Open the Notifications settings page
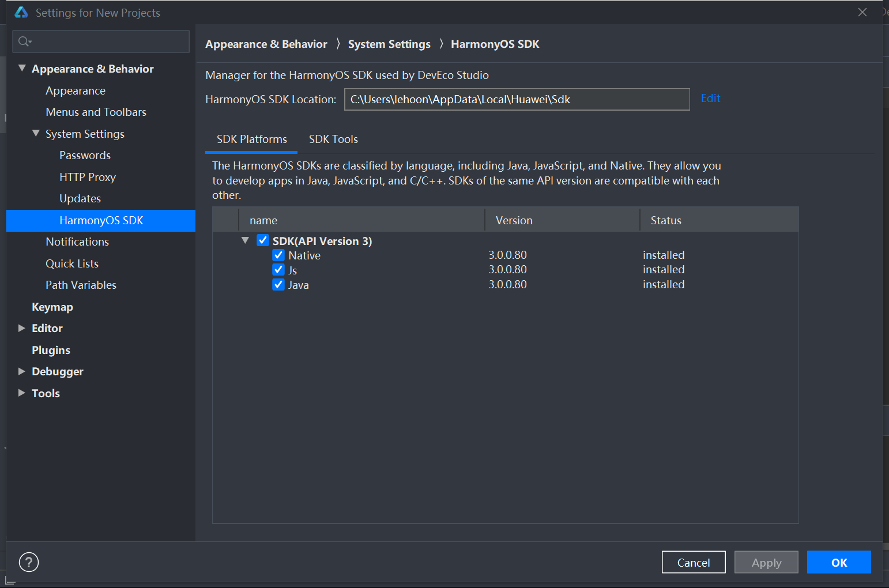This screenshot has height=588, width=889. point(77,242)
